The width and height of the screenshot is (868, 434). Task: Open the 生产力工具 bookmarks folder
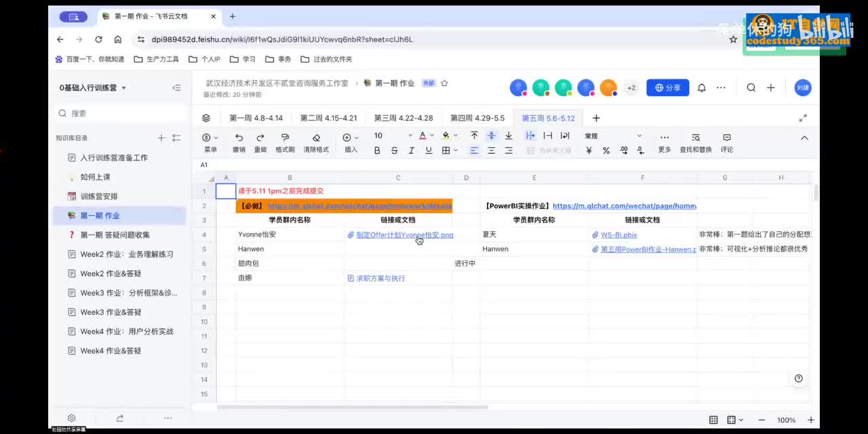pyautogui.click(x=157, y=59)
